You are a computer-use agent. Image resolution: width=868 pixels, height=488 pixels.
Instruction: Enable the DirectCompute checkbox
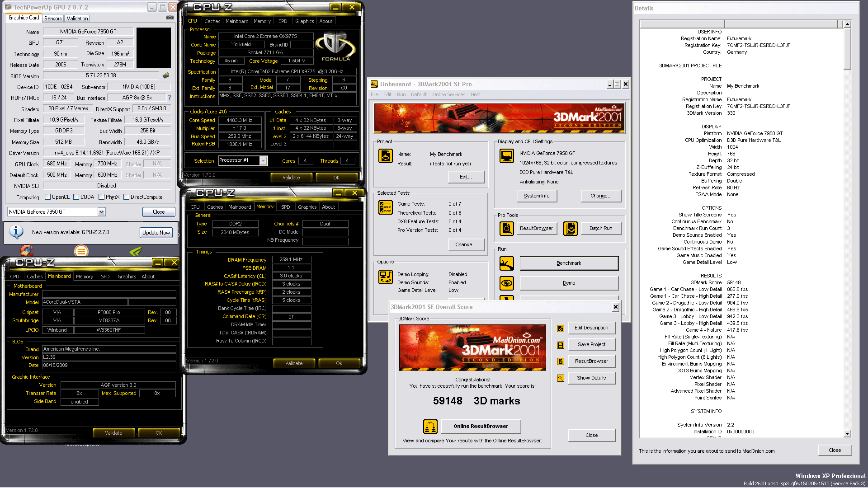[126, 197]
